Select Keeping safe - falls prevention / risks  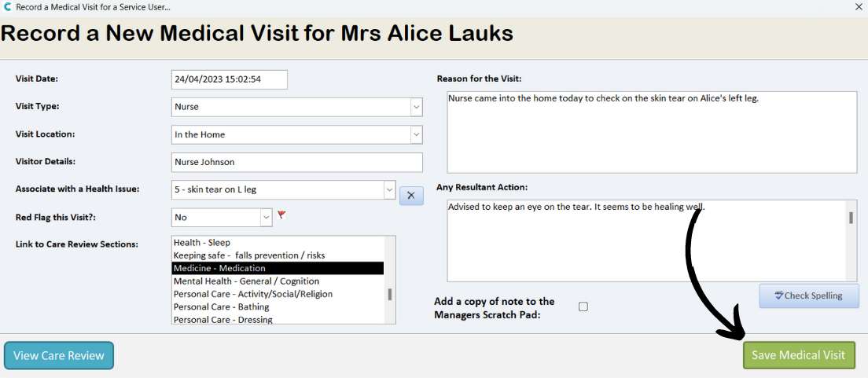pos(249,255)
